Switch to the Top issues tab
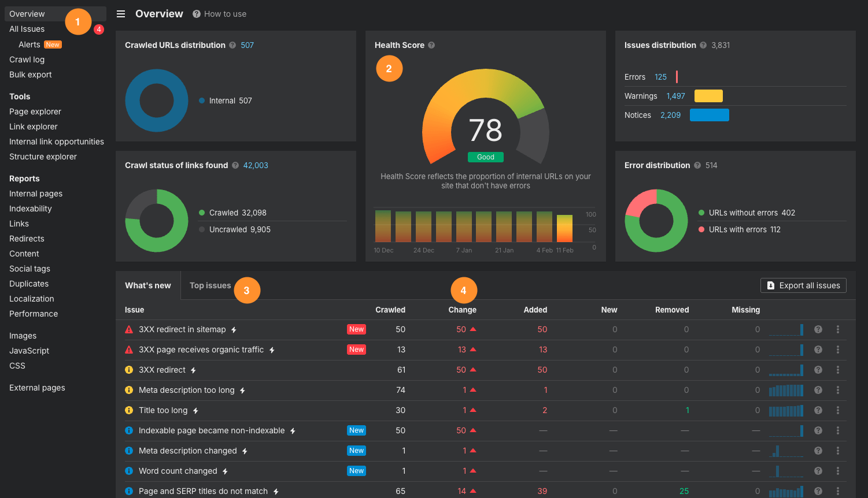The width and height of the screenshot is (868, 498). (210, 285)
